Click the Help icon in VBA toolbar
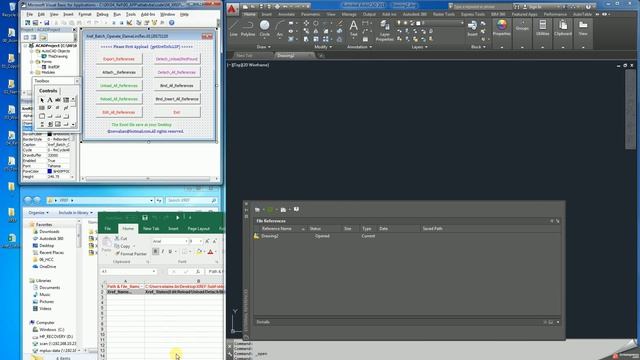 tap(172, 23)
